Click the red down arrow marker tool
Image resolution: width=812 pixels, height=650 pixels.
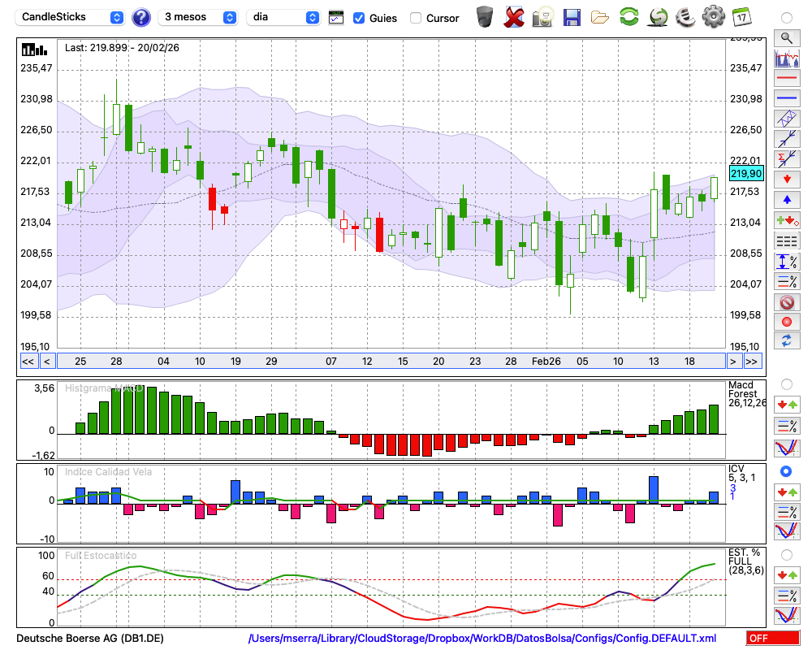pyautogui.click(x=787, y=180)
